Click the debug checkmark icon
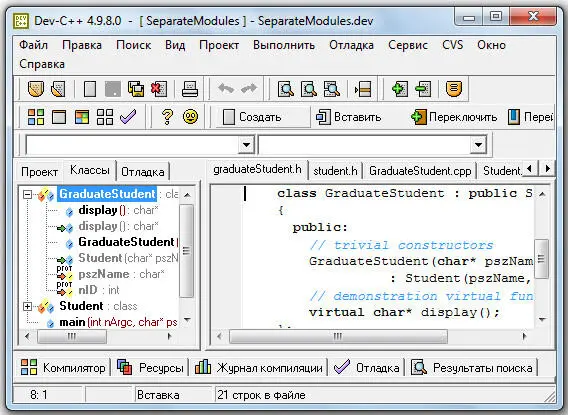 point(128,117)
